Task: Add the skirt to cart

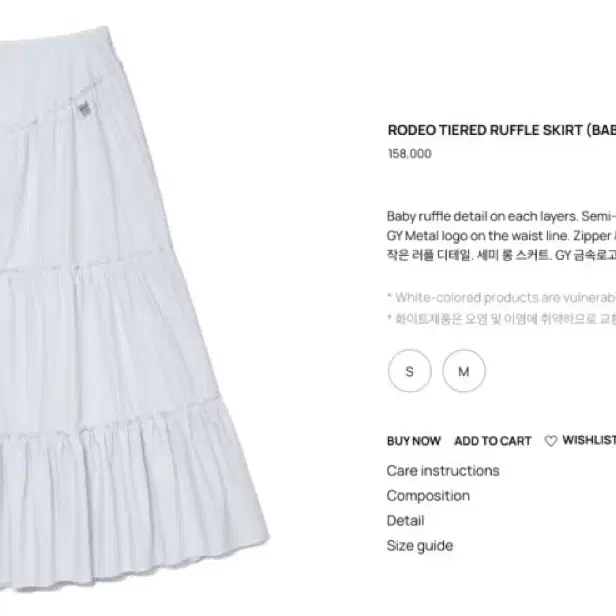Action: (493, 441)
